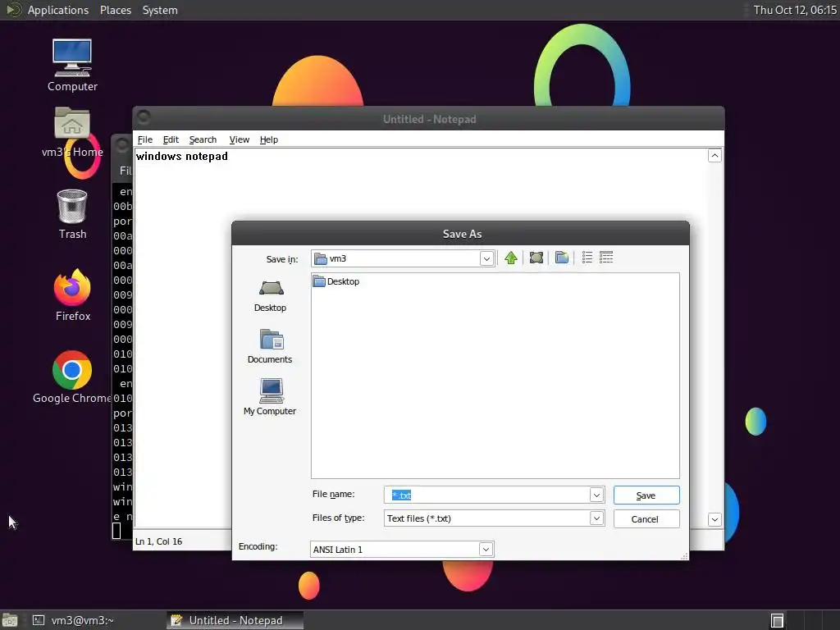Open the Computer desktop icon
The height and width of the screenshot is (630, 840).
72,66
